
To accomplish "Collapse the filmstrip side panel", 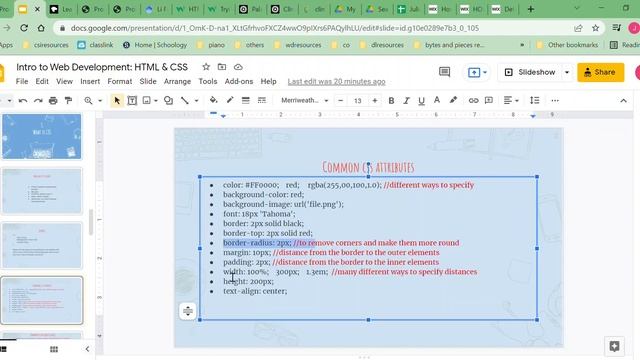I will coord(87,349).
